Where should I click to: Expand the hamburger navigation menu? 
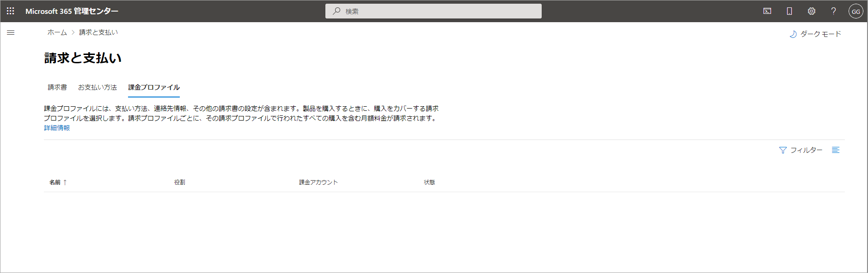pyautogui.click(x=11, y=33)
